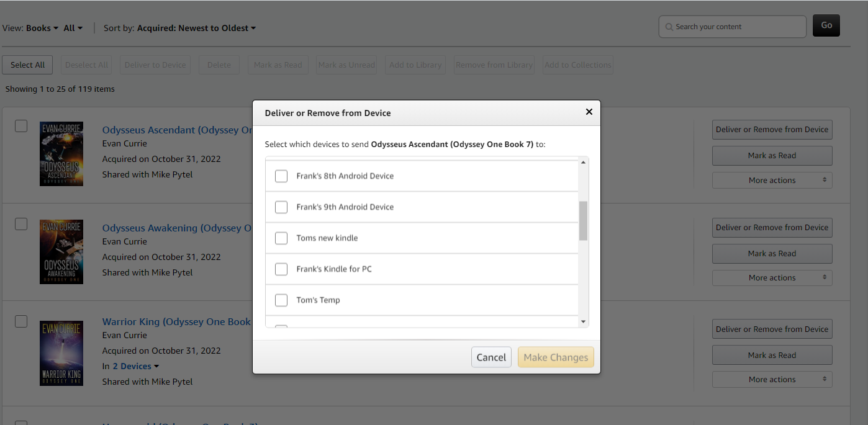Click the Make Changes button

tap(556, 357)
